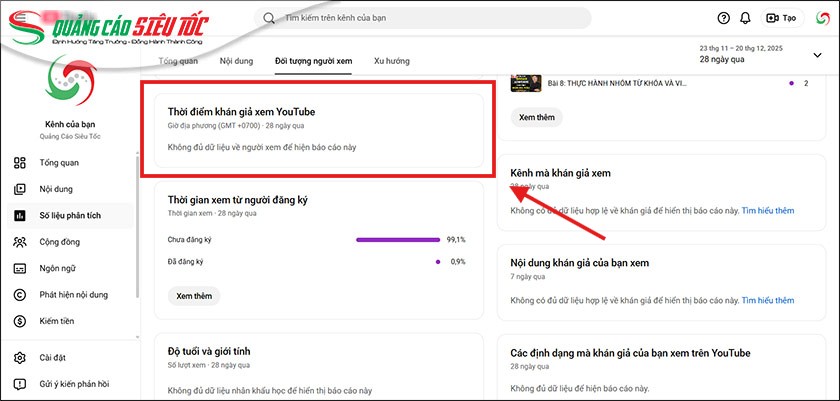
Task: Click the Kênh của bạn label
Action: [x=70, y=125]
